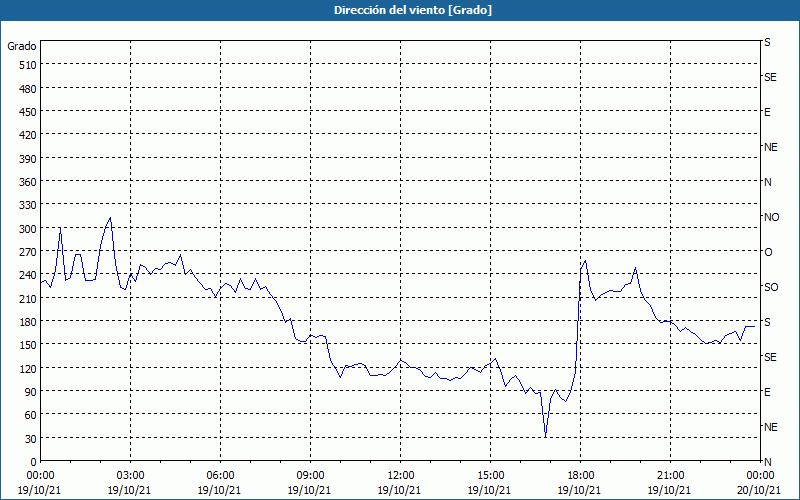Screen dimensions: 800x500
Task: Select the 390 degree tick label
Action: (x=29, y=159)
